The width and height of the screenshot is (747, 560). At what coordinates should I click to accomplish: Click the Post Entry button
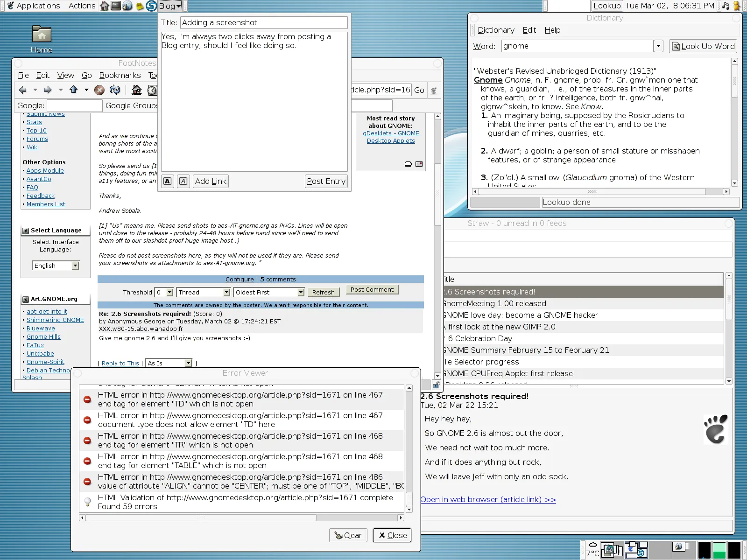(x=326, y=182)
